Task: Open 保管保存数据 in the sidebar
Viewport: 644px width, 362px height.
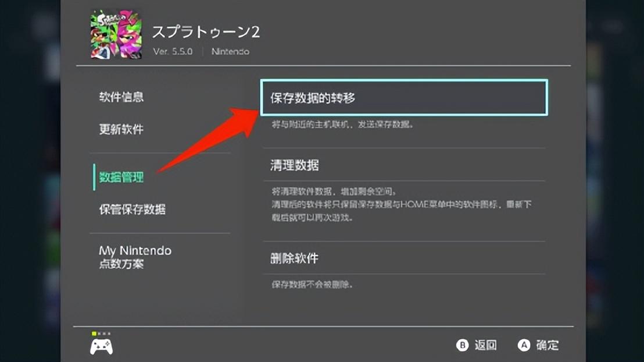Action: point(133,210)
